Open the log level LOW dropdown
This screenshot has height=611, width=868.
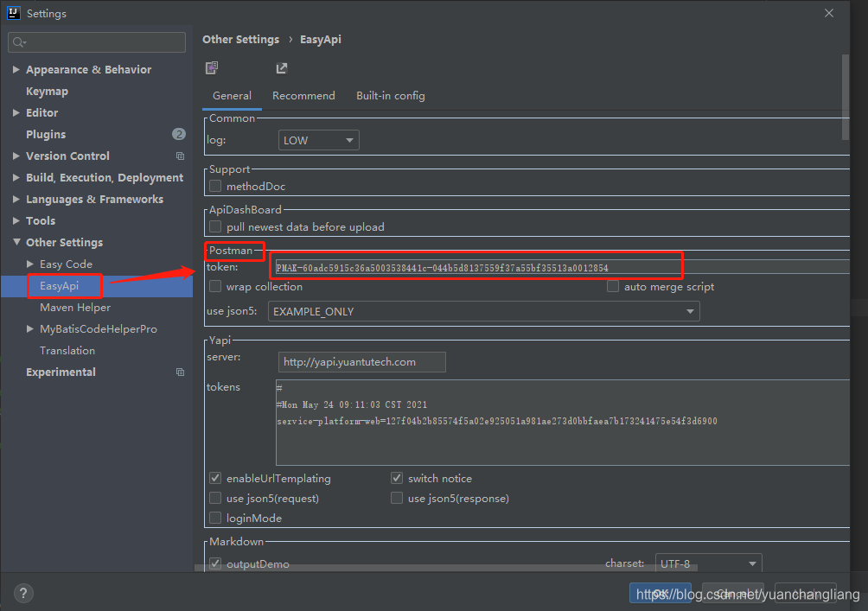click(x=318, y=140)
